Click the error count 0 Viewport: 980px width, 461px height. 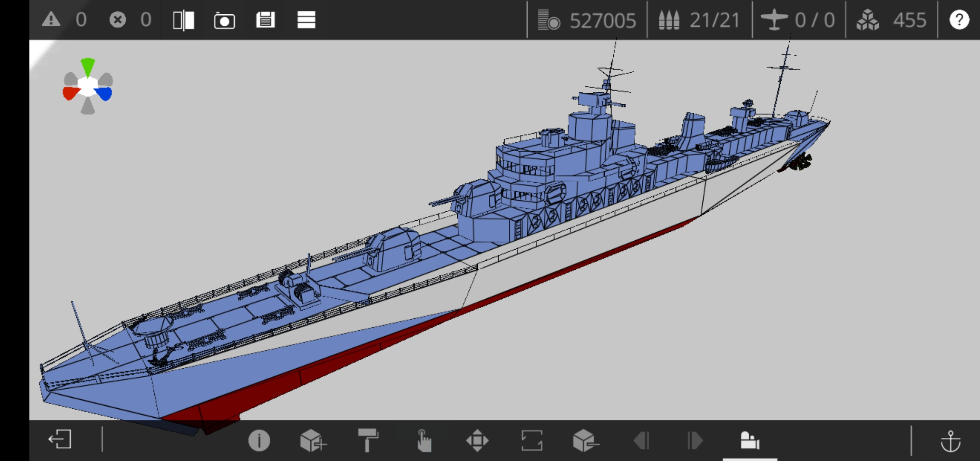point(146,20)
